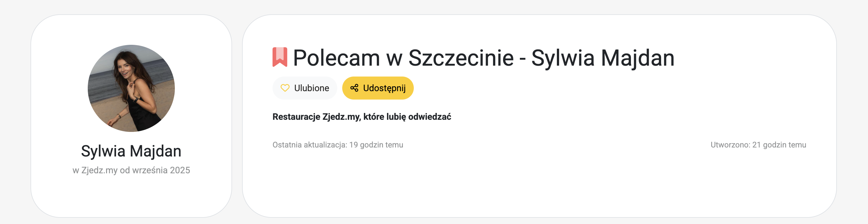868x224 pixels.
Task: Click the share icon in the yellow button
Action: [x=354, y=88]
